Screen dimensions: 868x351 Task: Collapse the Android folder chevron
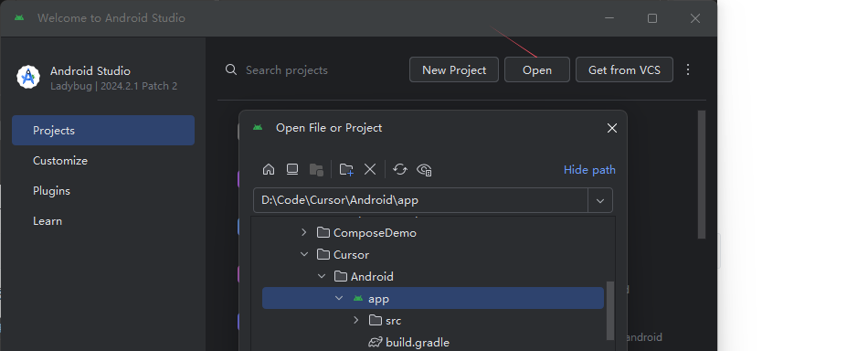coord(321,276)
